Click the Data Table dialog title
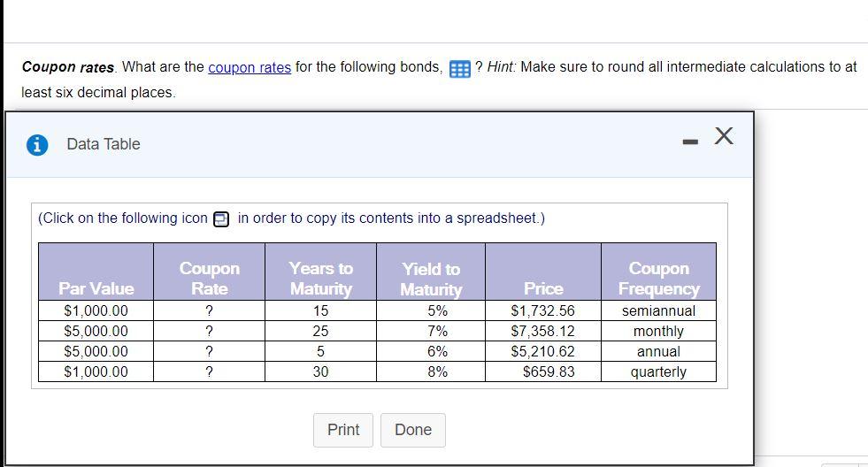 [x=104, y=144]
